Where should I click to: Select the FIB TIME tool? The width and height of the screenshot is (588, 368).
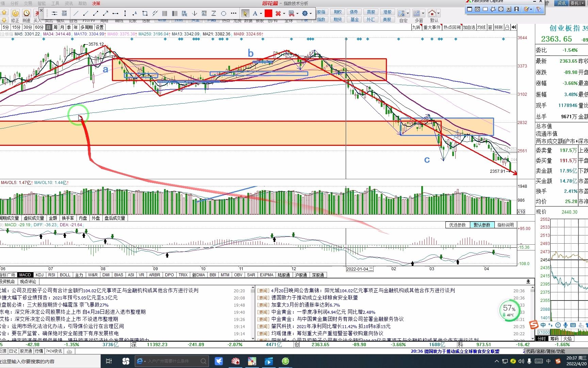(x=184, y=14)
